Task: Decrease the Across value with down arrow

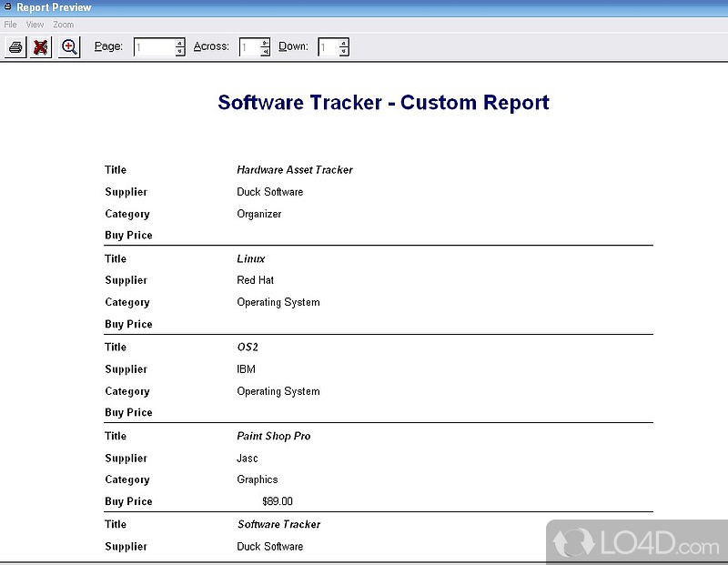Action: point(265,52)
